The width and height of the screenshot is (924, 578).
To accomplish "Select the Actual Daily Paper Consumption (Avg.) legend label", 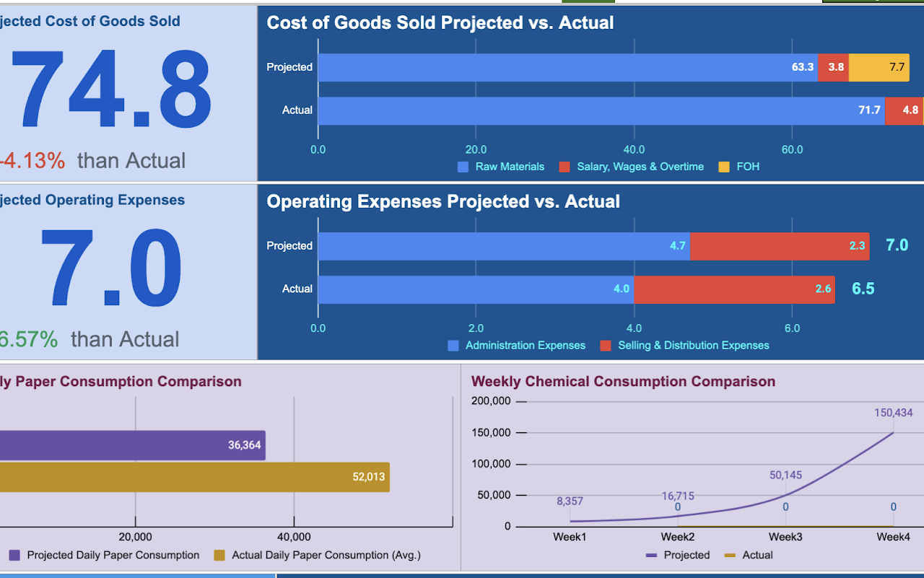I will [326, 555].
